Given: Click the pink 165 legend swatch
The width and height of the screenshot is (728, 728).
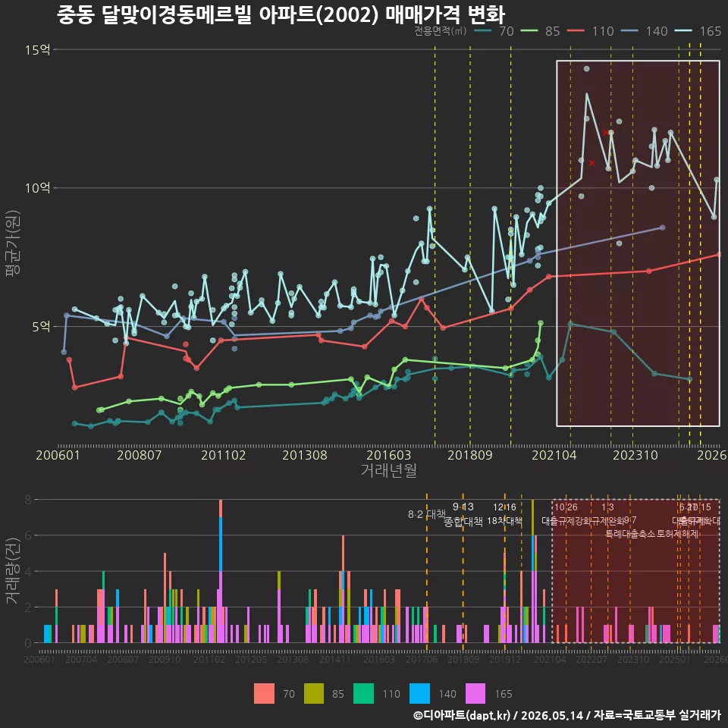Looking at the screenshot, I should 475,694.
